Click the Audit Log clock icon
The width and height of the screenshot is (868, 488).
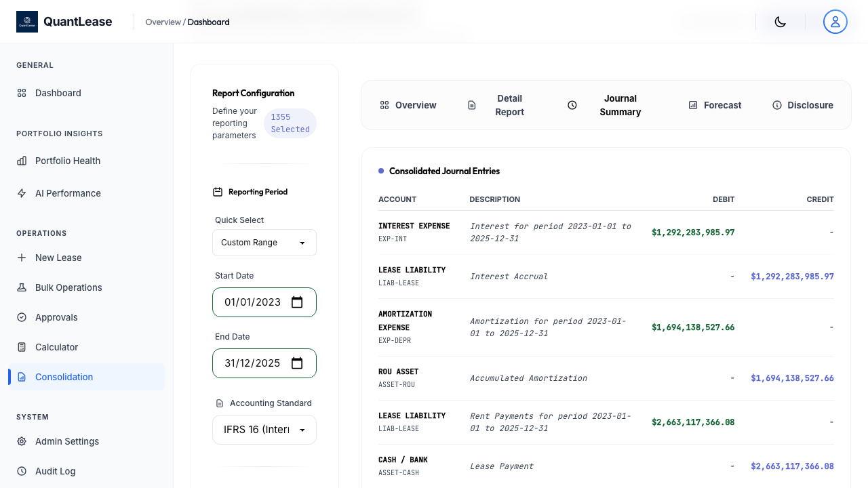tap(22, 471)
